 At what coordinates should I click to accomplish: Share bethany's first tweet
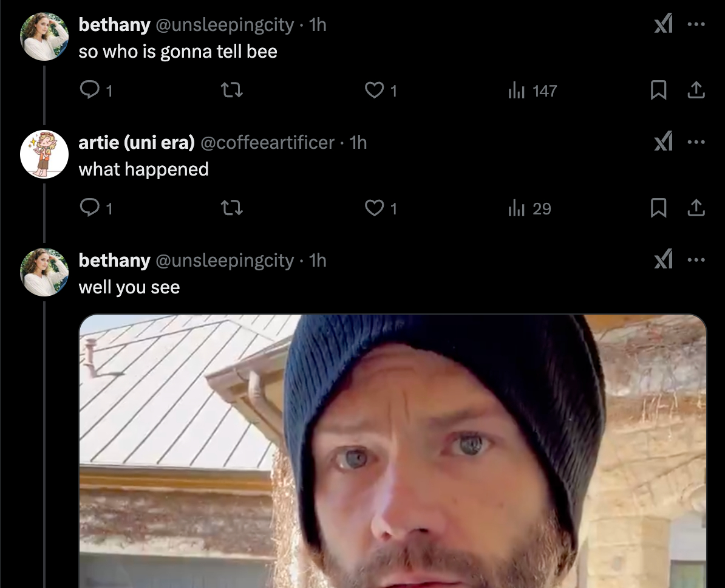point(695,91)
